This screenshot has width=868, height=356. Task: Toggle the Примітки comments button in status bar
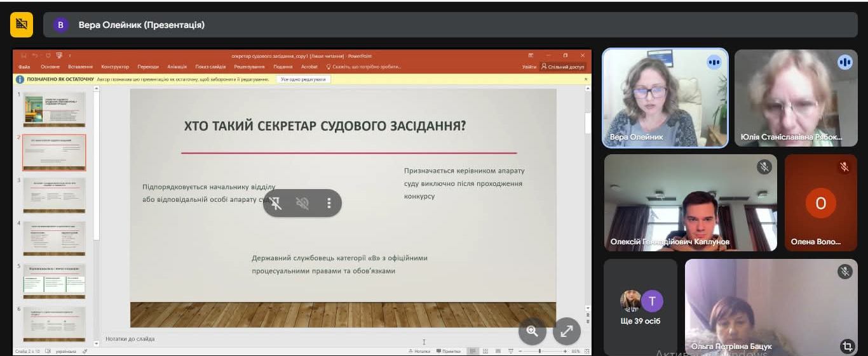448,351
